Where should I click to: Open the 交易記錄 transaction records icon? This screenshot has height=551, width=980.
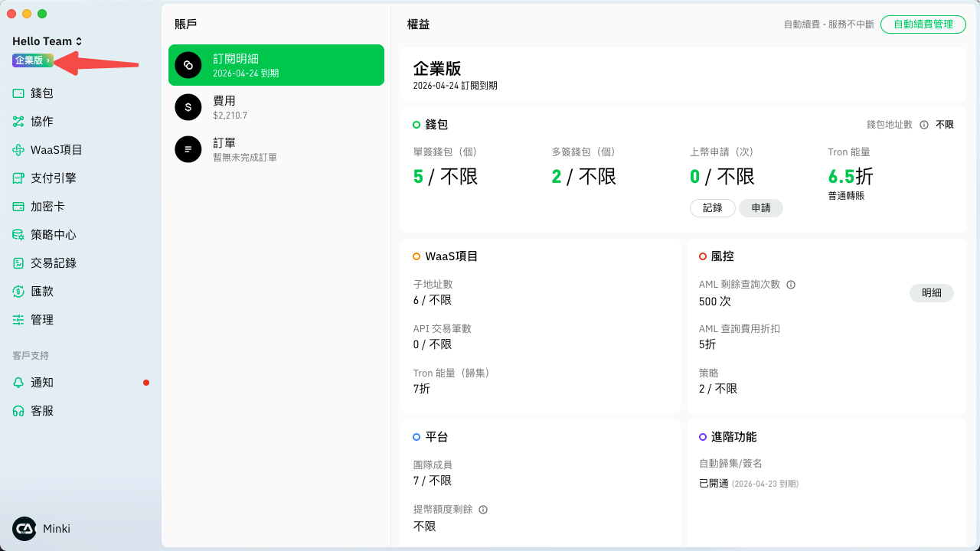click(18, 263)
